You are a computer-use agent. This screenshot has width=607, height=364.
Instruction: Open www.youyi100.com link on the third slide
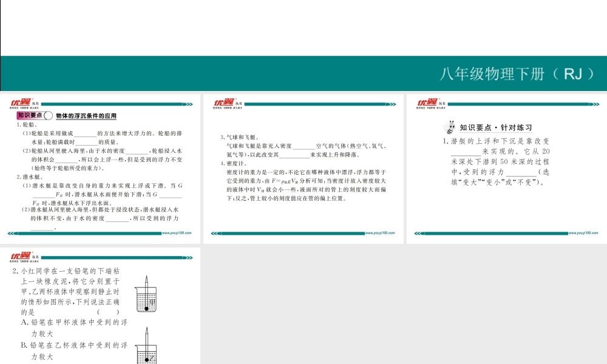[x=583, y=233]
